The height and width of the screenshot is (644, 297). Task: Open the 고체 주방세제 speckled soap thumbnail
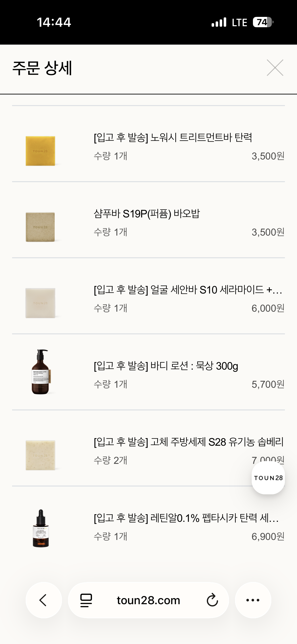tap(40, 455)
